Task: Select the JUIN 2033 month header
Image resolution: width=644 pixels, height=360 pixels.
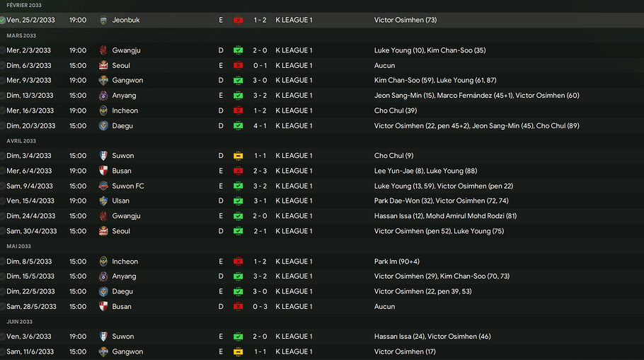Action: point(20,322)
